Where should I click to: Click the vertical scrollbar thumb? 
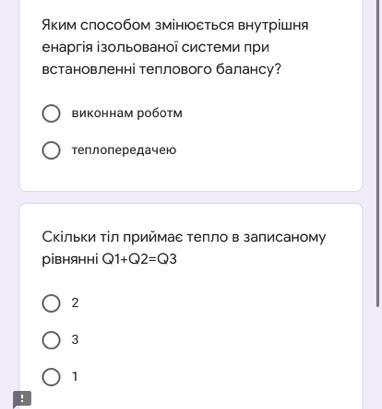378,153
